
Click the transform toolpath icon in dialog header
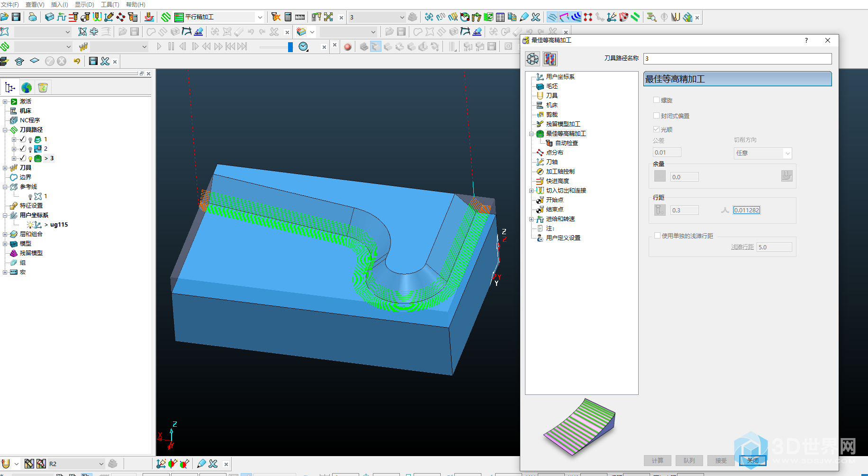coord(533,59)
